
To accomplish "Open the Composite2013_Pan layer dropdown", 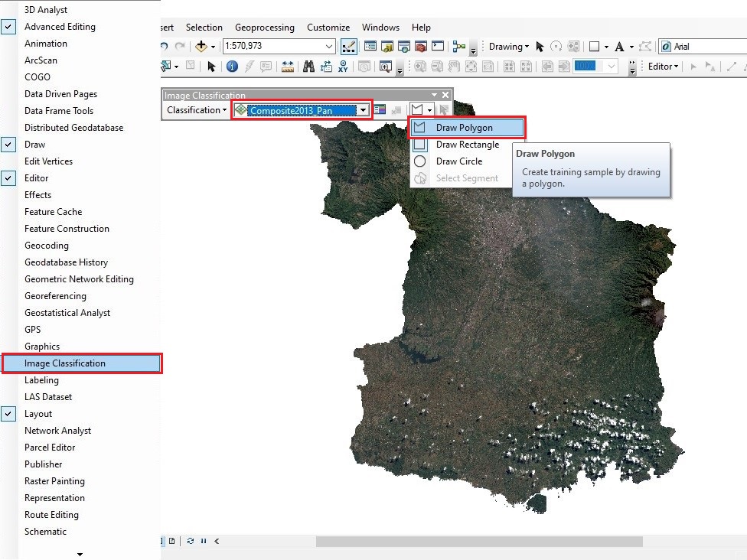I will click(x=363, y=110).
